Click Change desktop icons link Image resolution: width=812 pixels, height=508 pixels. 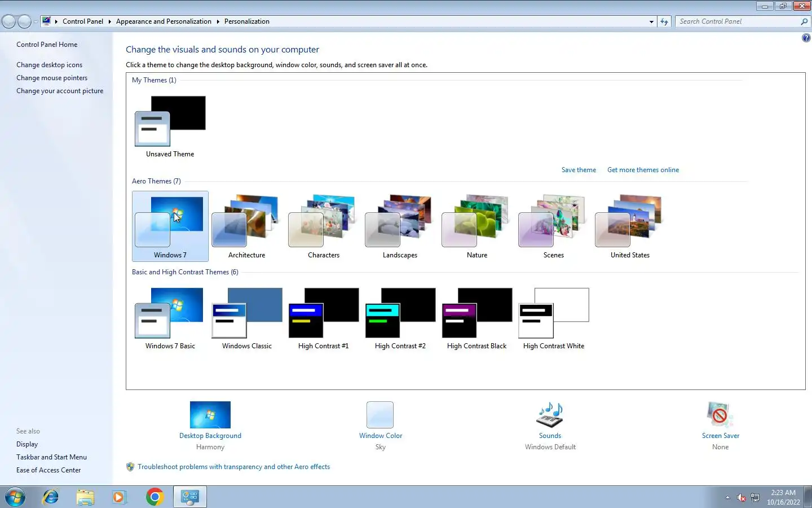pos(49,65)
